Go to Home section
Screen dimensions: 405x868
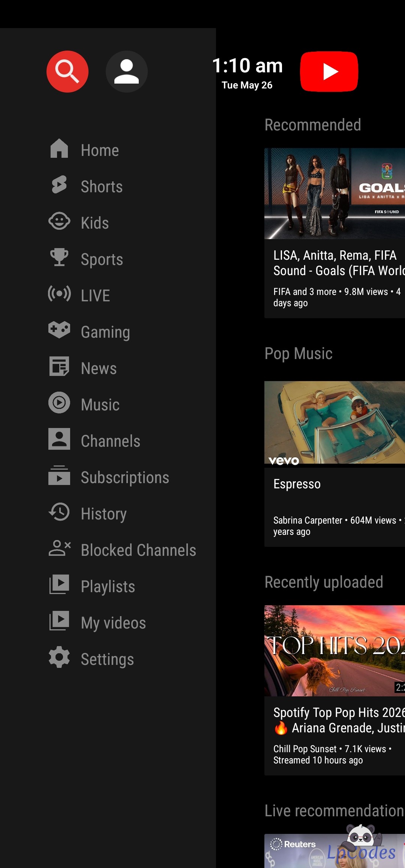coord(100,151)
